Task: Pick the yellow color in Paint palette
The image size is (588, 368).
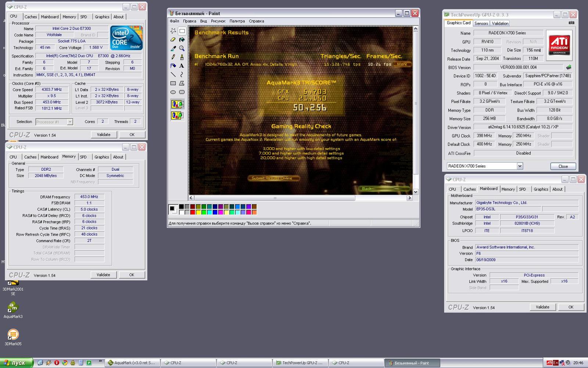Action: (198, 212)
